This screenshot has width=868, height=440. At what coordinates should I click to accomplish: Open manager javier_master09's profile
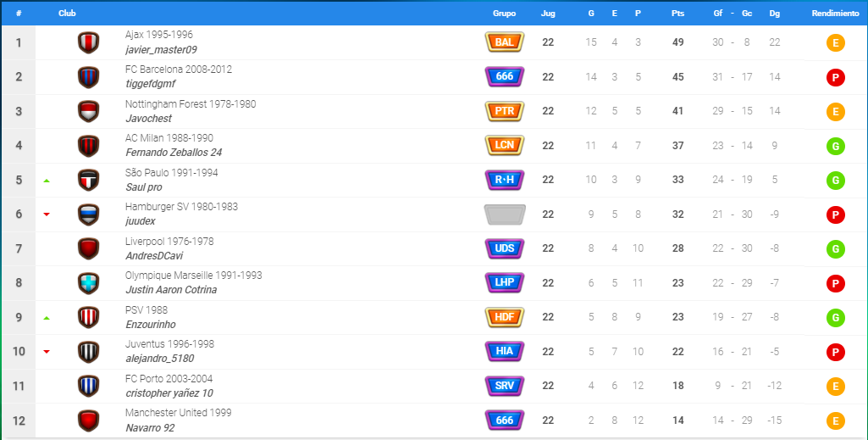pos(161,50)
